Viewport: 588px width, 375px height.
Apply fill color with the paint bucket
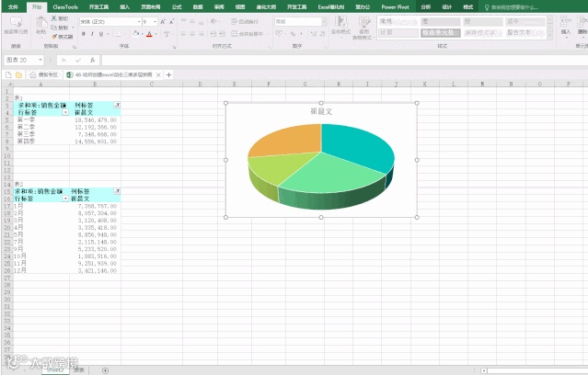pyautogui.click(x=136, y=34)
